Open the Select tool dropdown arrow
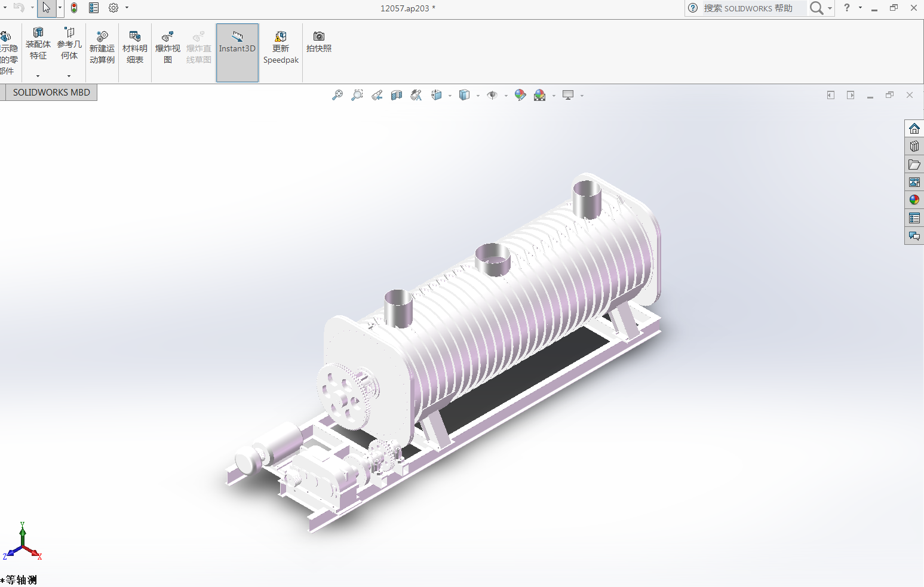Image resolution: width=924 pixels, height=587 pixels. pos(60,8)
